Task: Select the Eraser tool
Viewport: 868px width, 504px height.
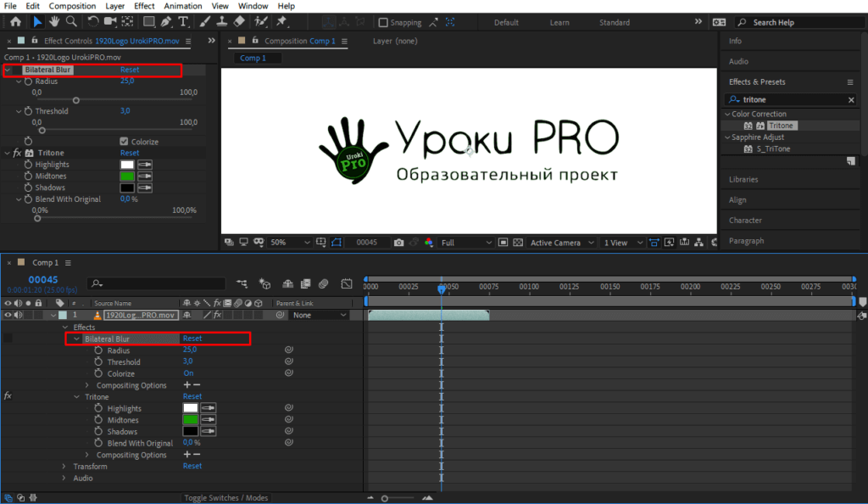Action: point(239,22)
